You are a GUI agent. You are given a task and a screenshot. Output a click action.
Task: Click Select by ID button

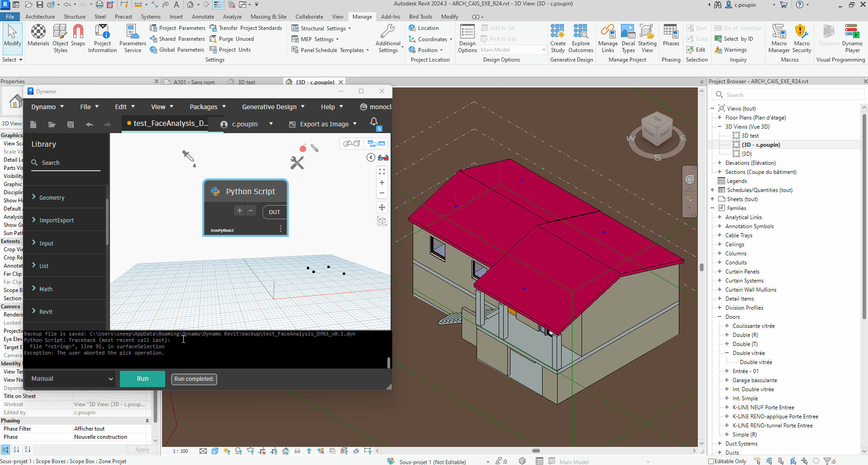[x=734, y=39]
